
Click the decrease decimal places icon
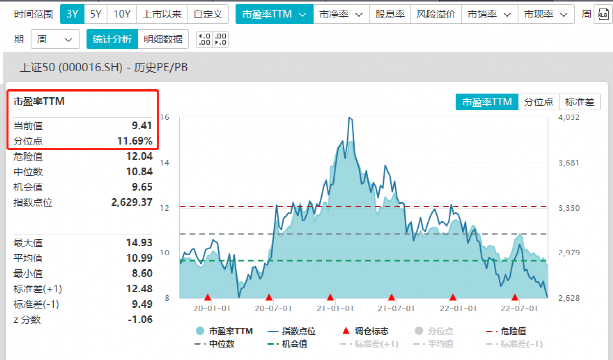[x=220, y=39]
